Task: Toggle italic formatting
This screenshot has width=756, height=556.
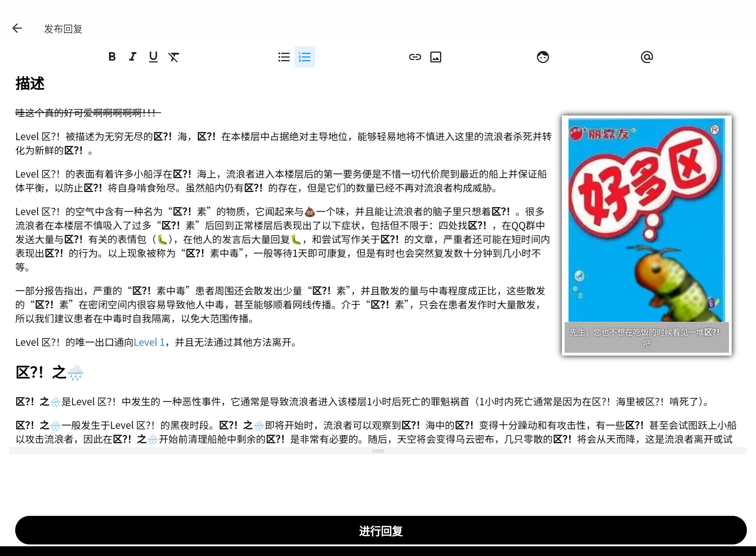Action: [x=132, y=57]
